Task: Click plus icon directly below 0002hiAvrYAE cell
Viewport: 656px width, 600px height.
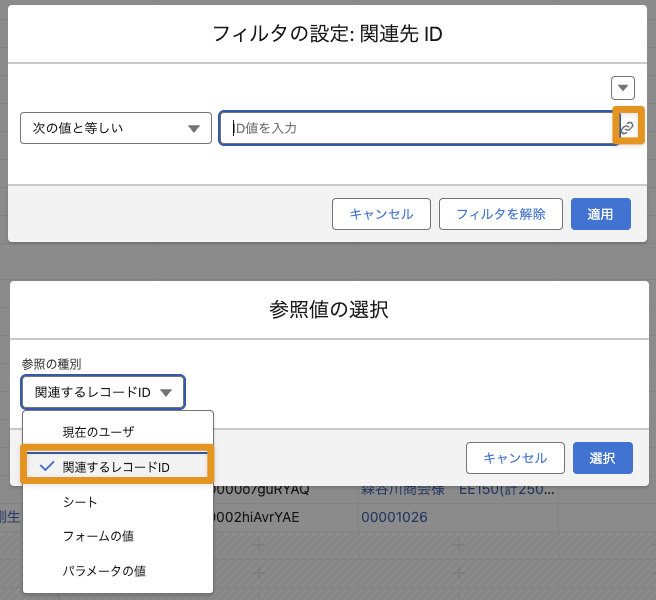Action: tap(258, 545)
